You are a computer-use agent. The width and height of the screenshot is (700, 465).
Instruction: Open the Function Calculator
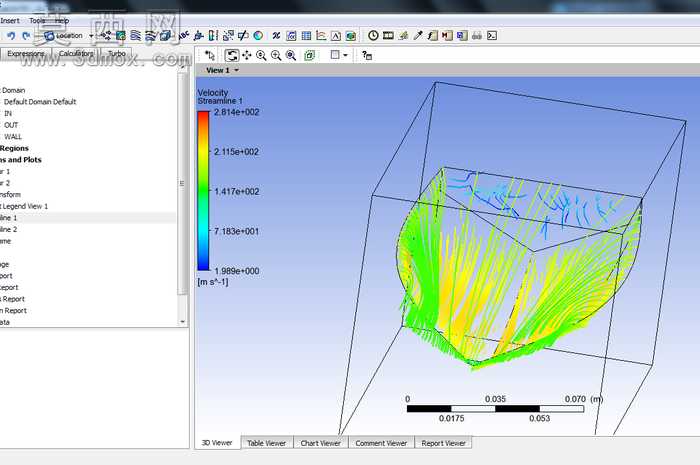pyautogui.click(x=432, y=36)
